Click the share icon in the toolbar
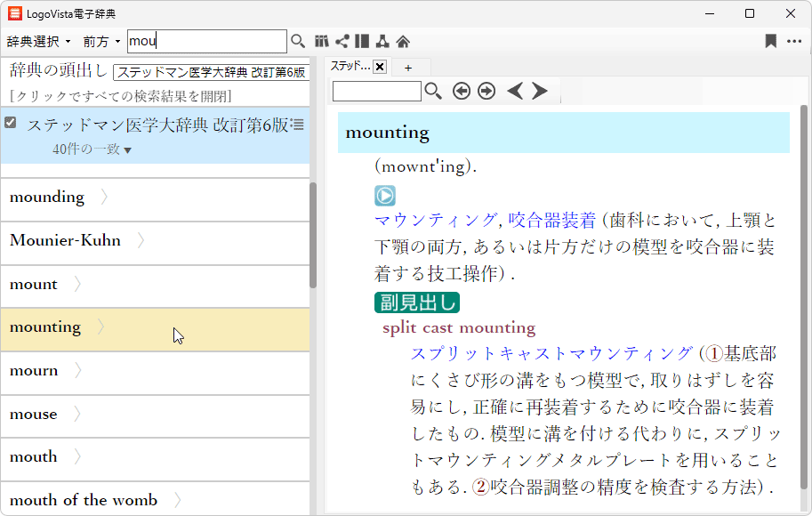 click(x=342, y=41)
